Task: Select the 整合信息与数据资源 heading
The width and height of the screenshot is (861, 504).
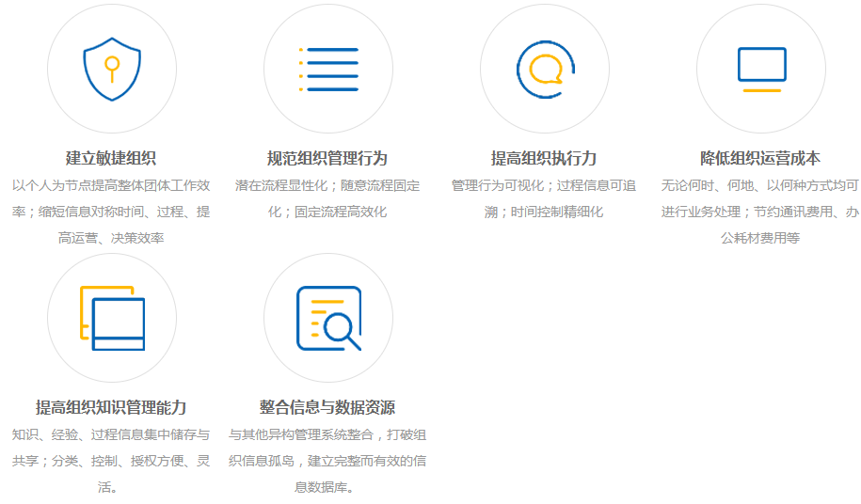Action: 327,407
